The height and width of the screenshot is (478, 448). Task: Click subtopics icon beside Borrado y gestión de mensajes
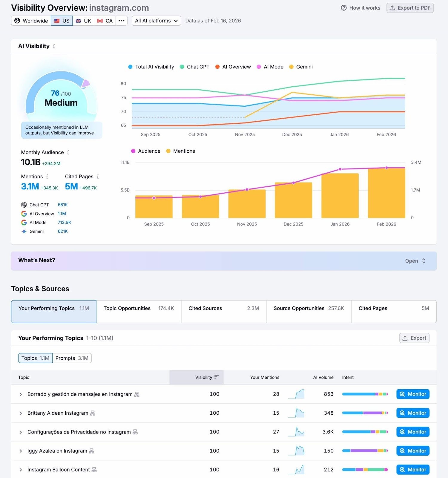point(137,394)
